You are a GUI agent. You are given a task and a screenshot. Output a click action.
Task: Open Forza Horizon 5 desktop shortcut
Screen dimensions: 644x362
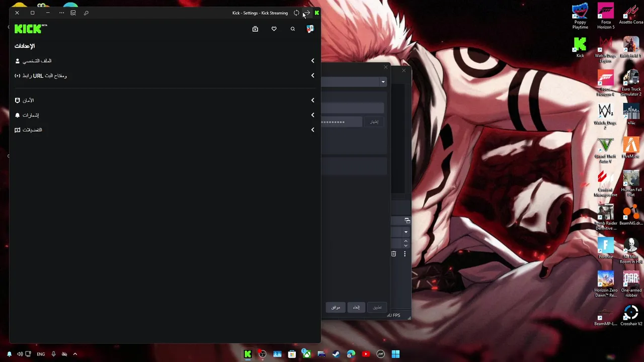click(606, 16)
